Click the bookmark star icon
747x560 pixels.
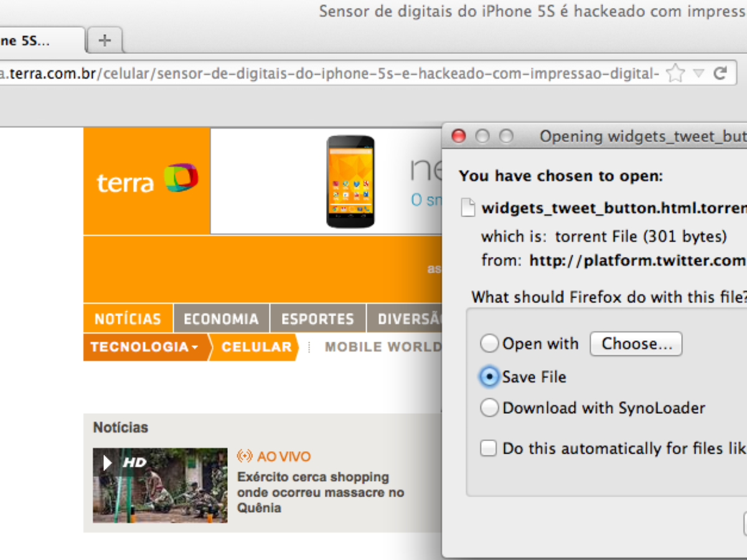tap(675, 73)
